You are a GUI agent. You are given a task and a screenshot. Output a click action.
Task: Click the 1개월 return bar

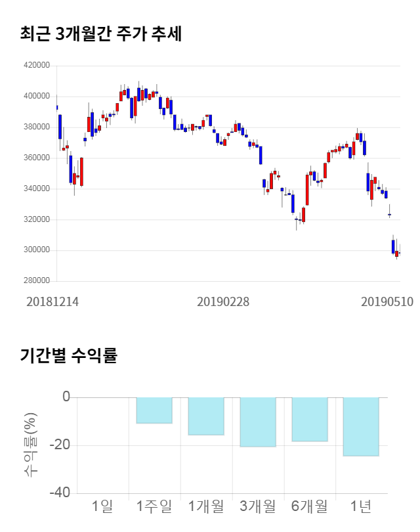(x=206, y=416)
